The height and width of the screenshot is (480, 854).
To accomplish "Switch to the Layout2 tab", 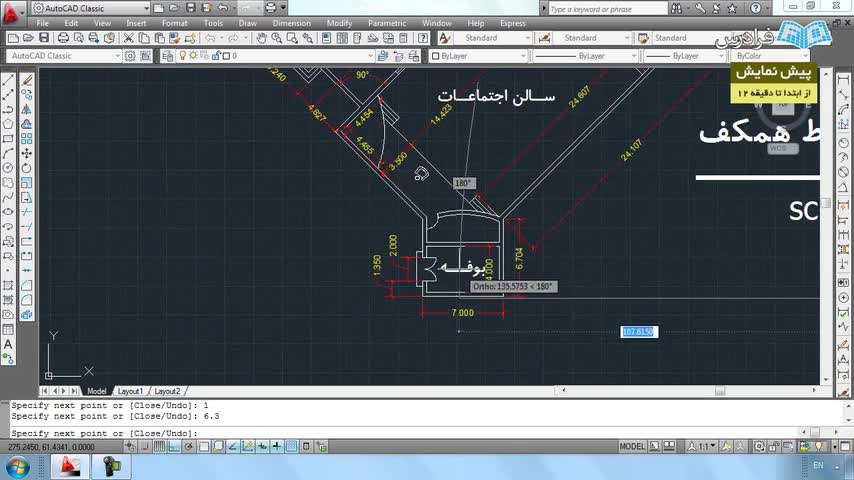I will [x=167, y=391].
